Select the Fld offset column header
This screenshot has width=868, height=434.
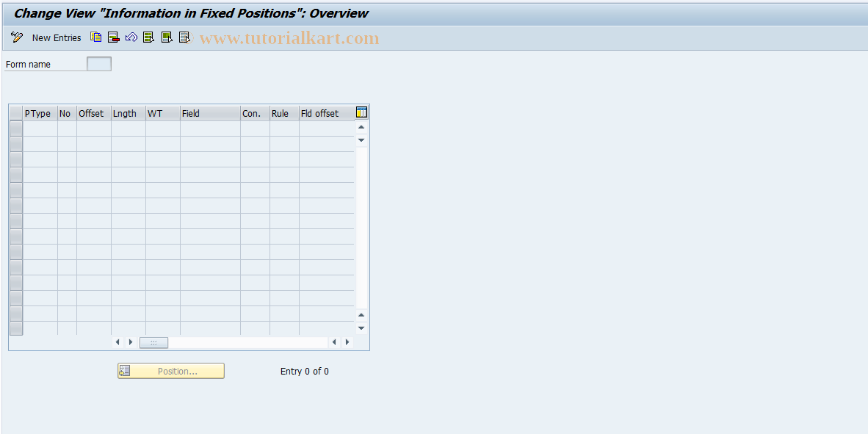326,114
